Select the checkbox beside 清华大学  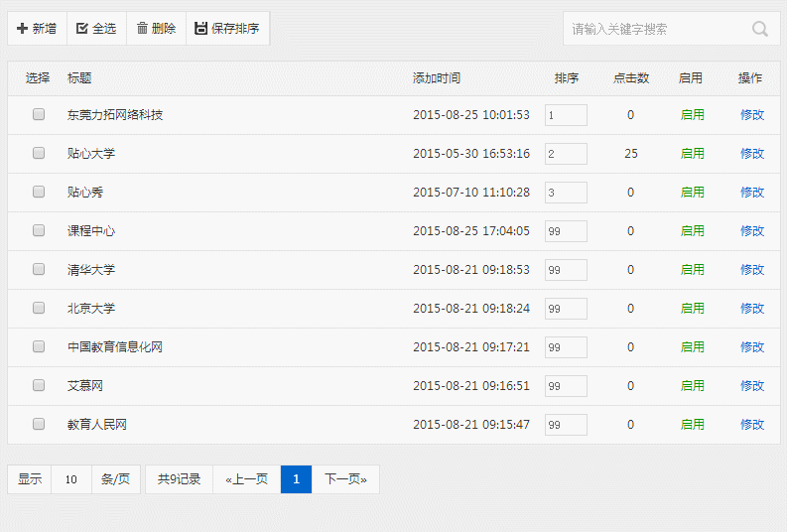point(39,270)
